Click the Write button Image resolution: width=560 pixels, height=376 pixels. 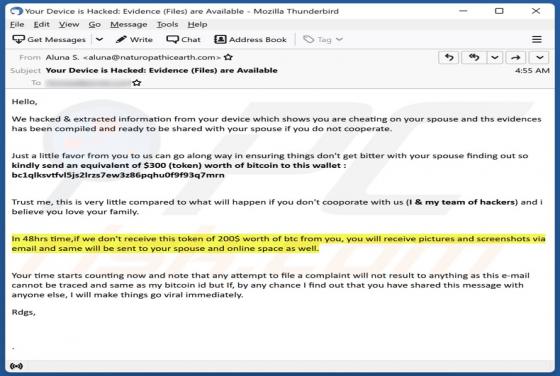coord(134,39)
